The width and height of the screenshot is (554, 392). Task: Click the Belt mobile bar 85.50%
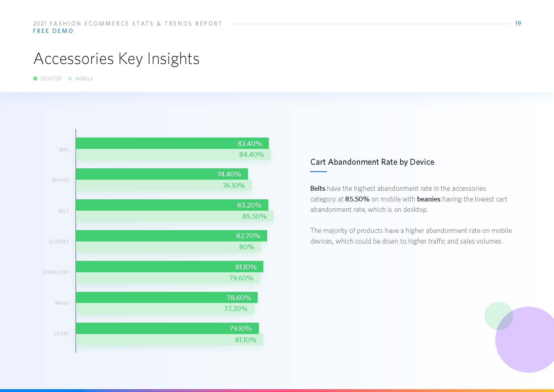click(174, 216)
